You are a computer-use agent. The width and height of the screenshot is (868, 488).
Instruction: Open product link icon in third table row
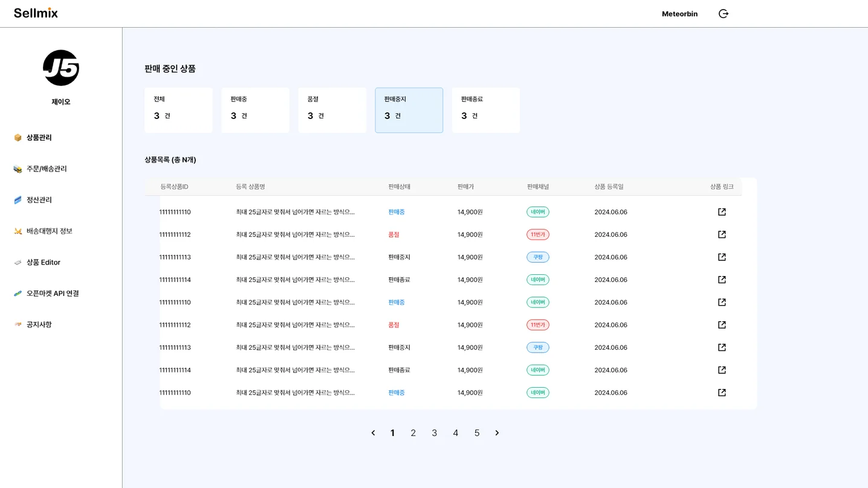tap(722, 257)
